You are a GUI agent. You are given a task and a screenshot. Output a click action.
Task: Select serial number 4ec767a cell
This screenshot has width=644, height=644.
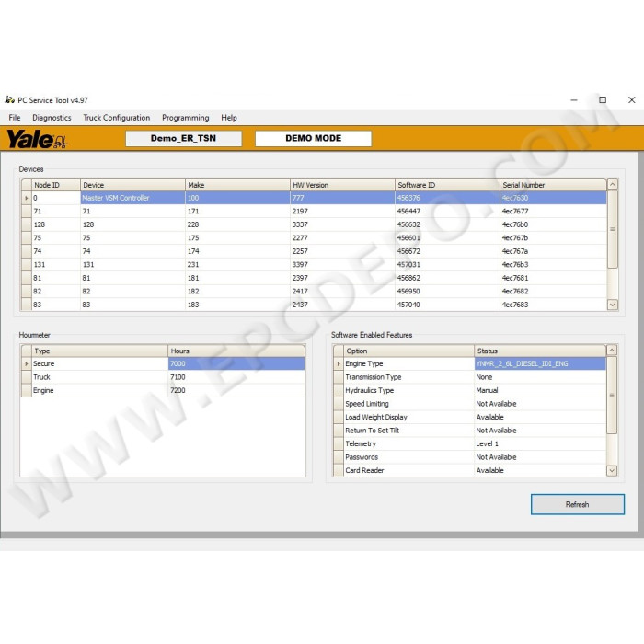pos(553,251)
